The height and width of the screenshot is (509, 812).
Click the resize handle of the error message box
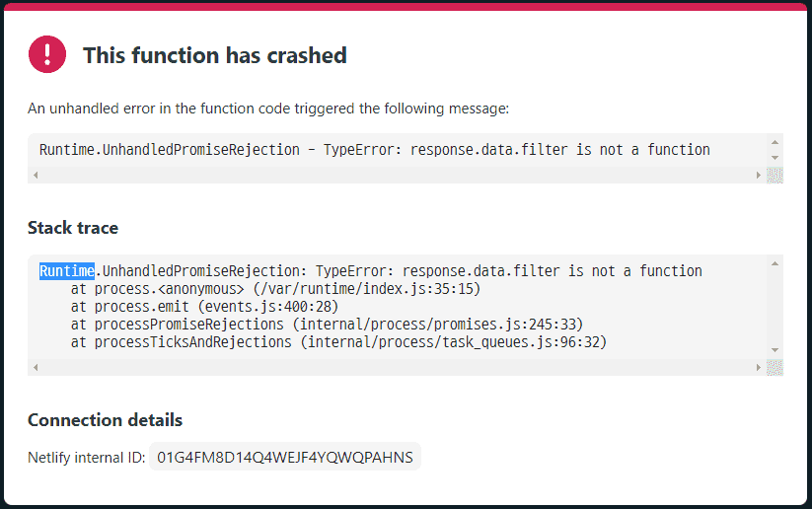tap(775, 175)
